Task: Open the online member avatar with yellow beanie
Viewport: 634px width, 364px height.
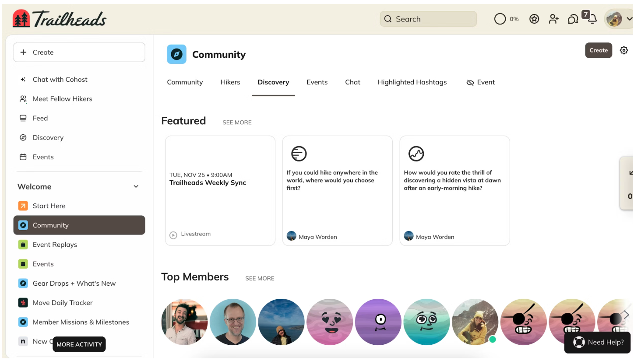Action: click(475, 322)
